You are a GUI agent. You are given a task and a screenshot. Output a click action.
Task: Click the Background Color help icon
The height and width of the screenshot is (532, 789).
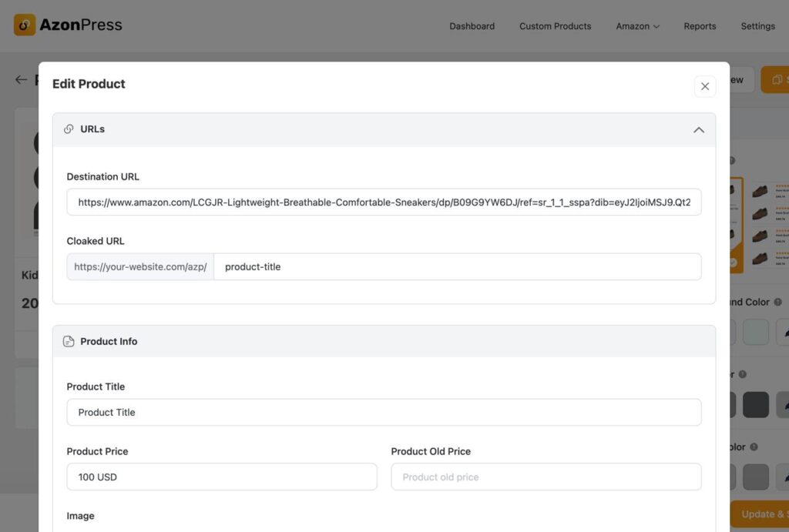777,302
